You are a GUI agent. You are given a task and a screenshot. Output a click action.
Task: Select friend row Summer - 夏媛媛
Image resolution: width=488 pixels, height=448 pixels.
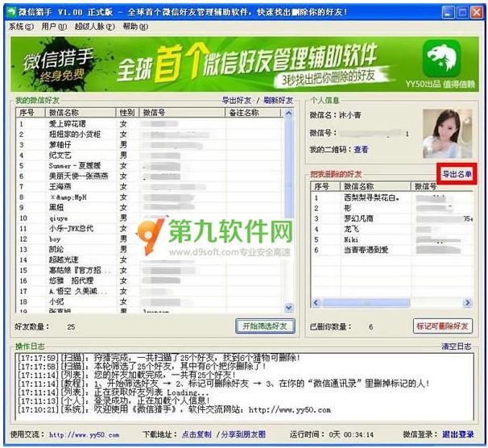pos(151,166)
